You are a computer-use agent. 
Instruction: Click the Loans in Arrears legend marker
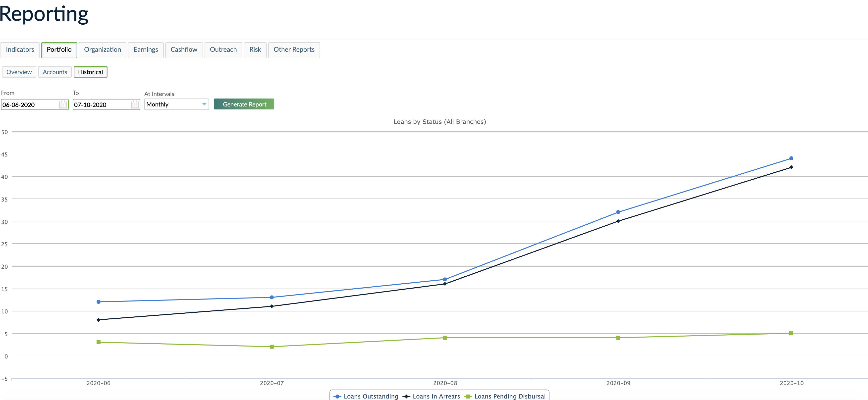tap(406, 396)
